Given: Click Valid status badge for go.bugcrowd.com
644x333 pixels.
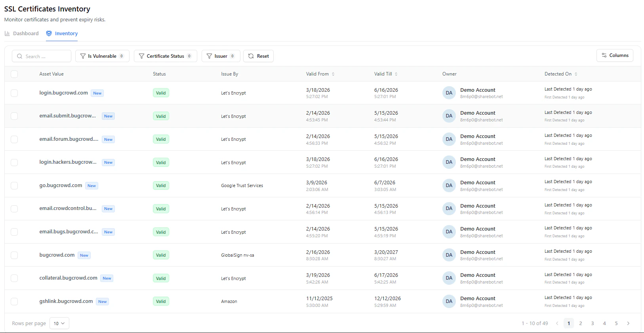Looking at the screenshot, I should (x=161, y=185).
